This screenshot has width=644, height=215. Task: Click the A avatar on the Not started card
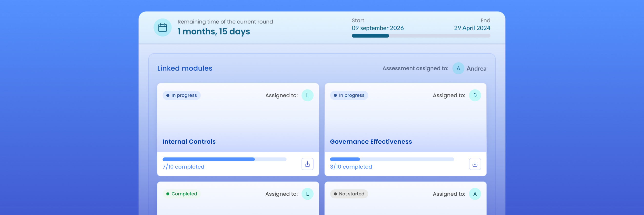click(x=475, y=194)
